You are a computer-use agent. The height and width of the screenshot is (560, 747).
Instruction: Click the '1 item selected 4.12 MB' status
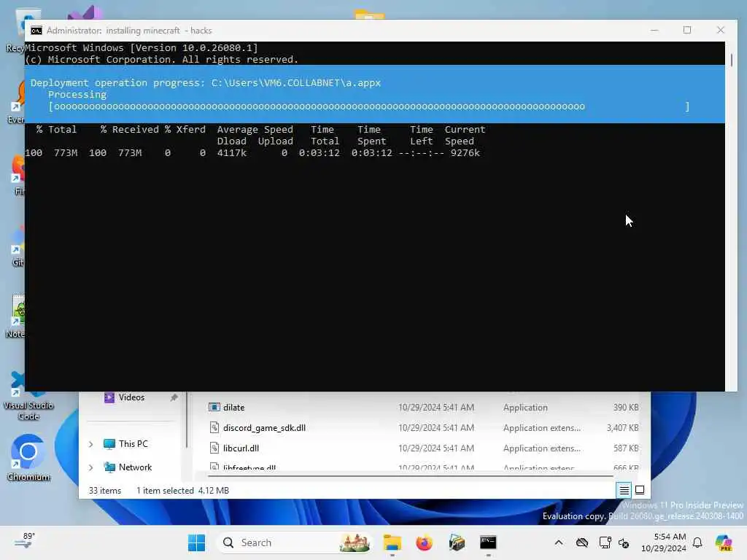click(182, 491)
